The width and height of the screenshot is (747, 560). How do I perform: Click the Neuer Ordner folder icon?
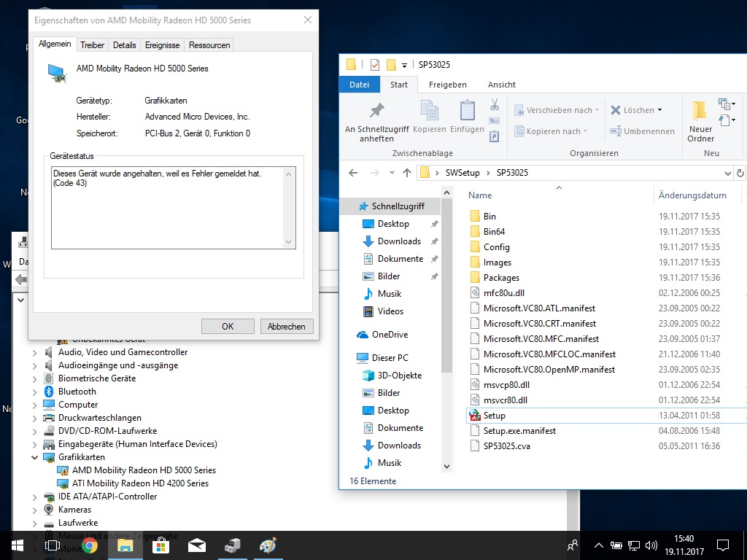[x=700, y=111]
